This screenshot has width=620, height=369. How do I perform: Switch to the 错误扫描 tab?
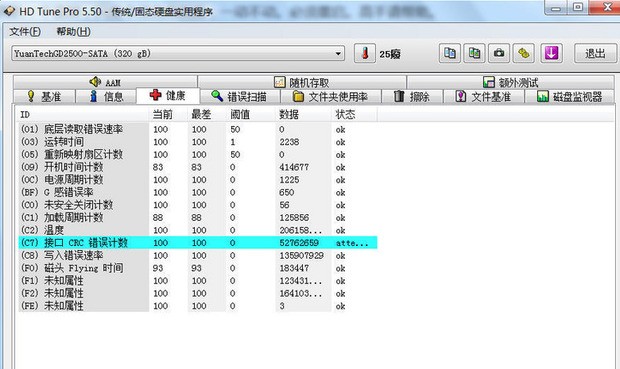tap(240, 97)
